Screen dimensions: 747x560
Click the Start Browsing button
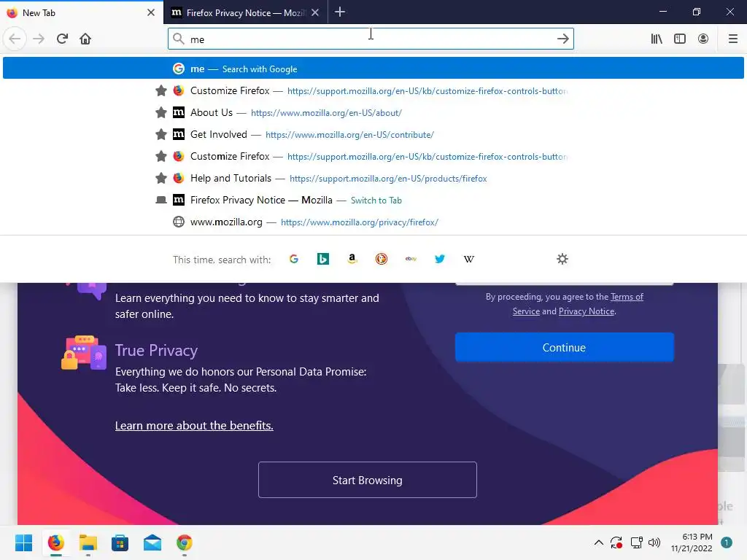coord(368,480)
